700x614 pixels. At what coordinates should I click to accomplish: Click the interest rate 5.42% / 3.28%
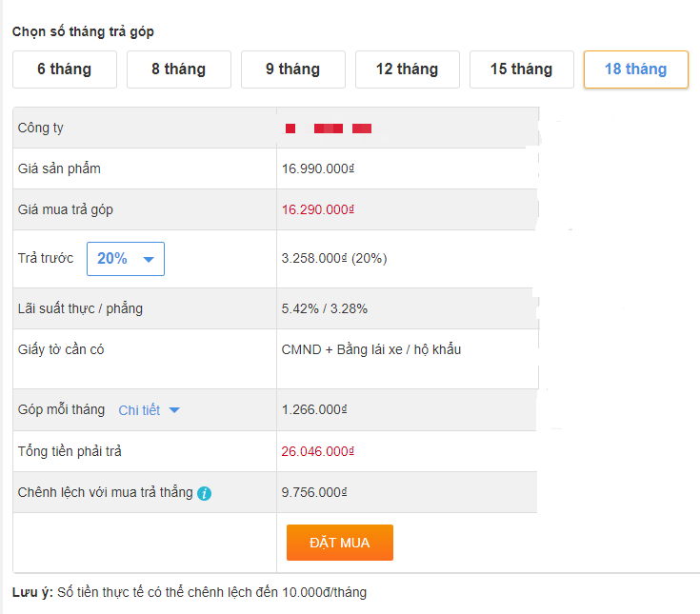[325, 308]
